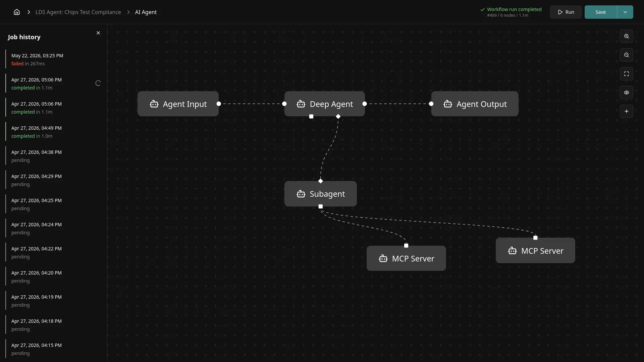The height and width of the screenshot is (362, 644).
Task: Save the workflow
Action: click(x=600, y=12)
